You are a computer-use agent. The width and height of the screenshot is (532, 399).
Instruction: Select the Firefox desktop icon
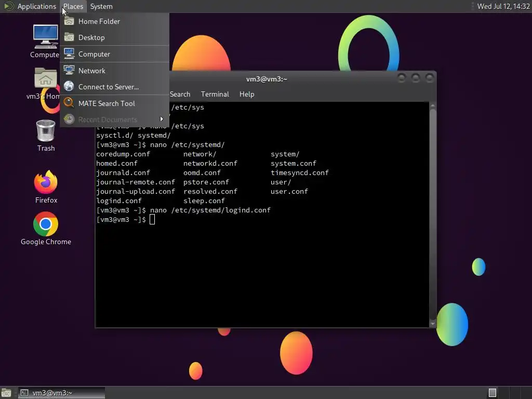click(x=46, y=187)
